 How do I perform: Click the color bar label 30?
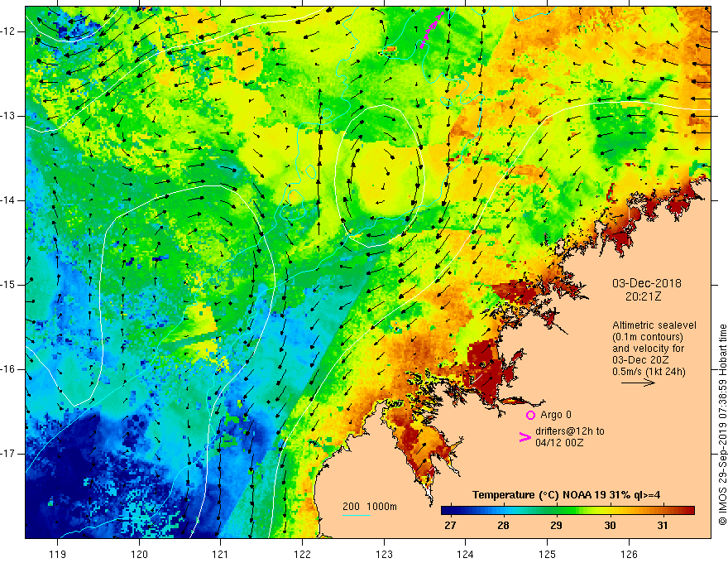610,526
